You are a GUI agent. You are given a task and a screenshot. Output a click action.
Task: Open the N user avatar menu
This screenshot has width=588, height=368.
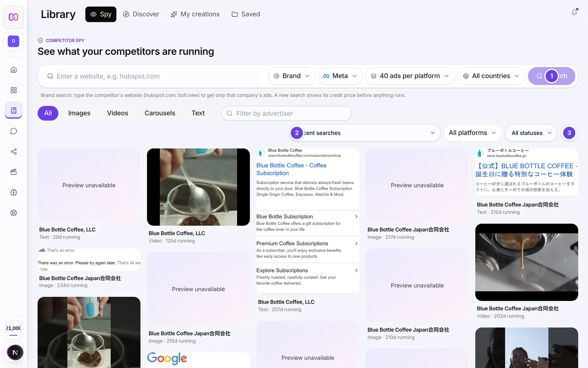[15, 352]
